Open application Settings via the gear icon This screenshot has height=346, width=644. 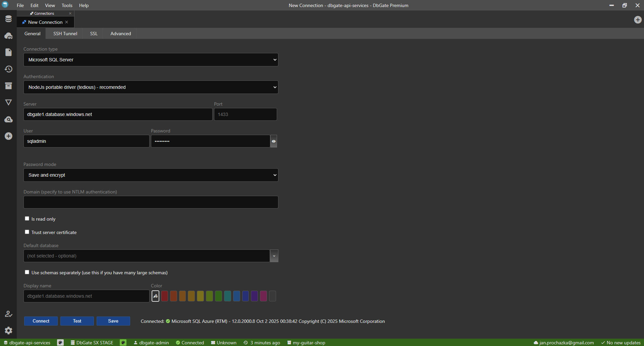[8, 331]
